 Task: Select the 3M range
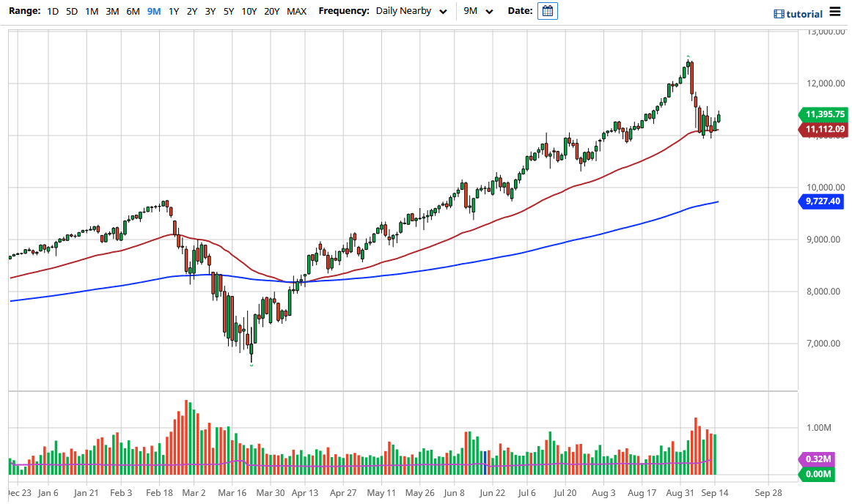tap(111, 12)
